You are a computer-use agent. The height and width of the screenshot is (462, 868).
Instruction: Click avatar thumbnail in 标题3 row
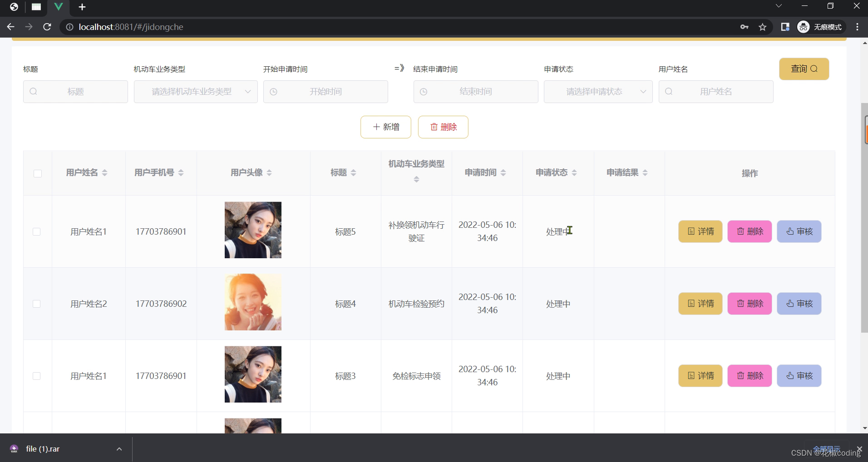point(253,374)
